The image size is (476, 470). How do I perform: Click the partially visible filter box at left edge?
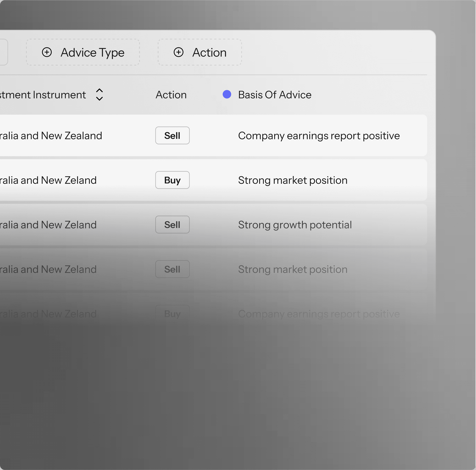(3, 52)
